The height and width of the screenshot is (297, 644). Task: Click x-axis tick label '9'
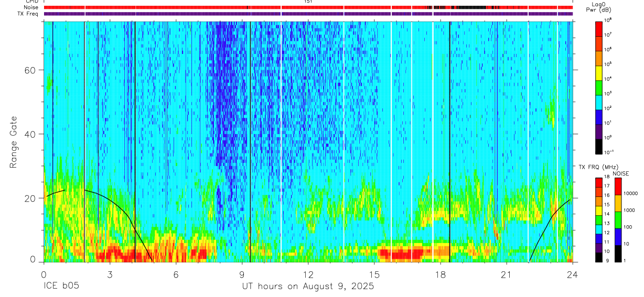242,274
